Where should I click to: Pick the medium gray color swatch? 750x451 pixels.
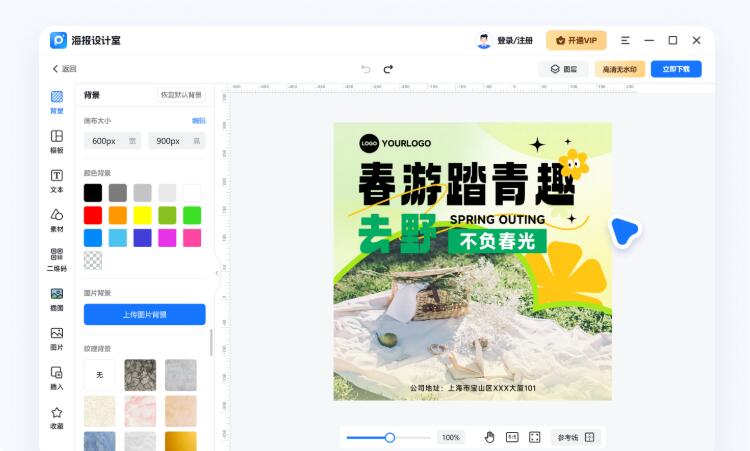(143, 193)
